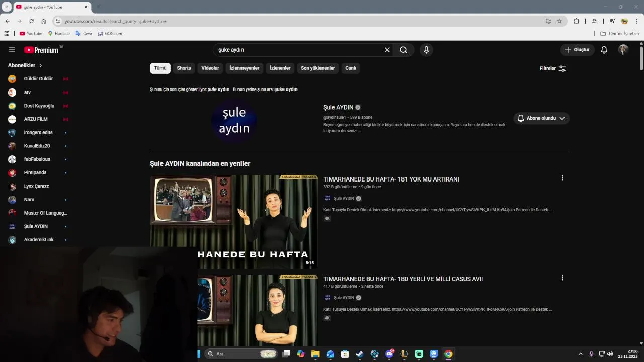644x362 pixels.
Task: Open the Tüm Yer İşaretleri bookmarks folder
Action: coord(620,33)
